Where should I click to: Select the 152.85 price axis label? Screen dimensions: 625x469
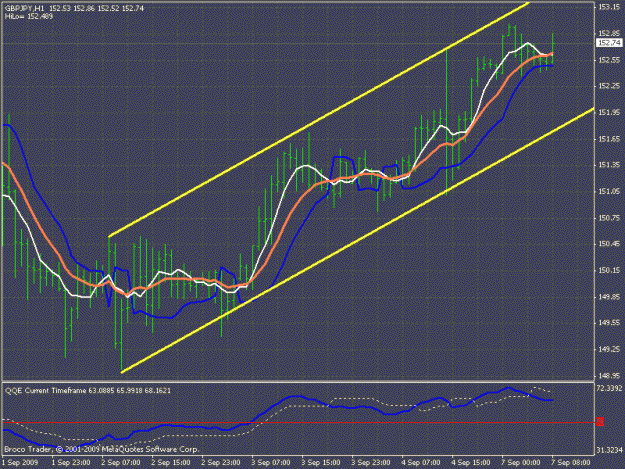tap(609, 33)
